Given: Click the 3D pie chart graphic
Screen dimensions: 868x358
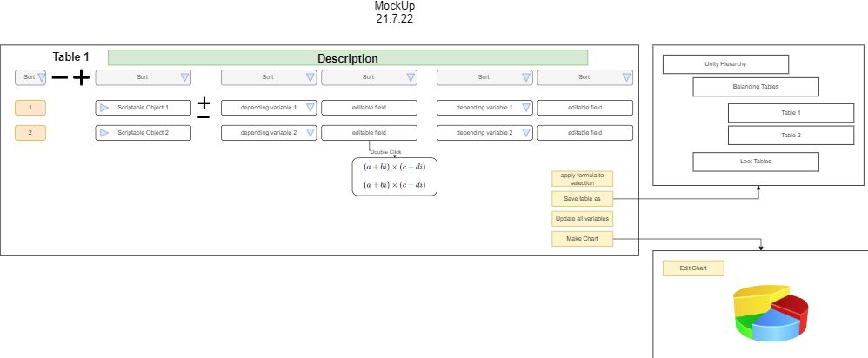Looking at the screenshot, I should (771, 312).
